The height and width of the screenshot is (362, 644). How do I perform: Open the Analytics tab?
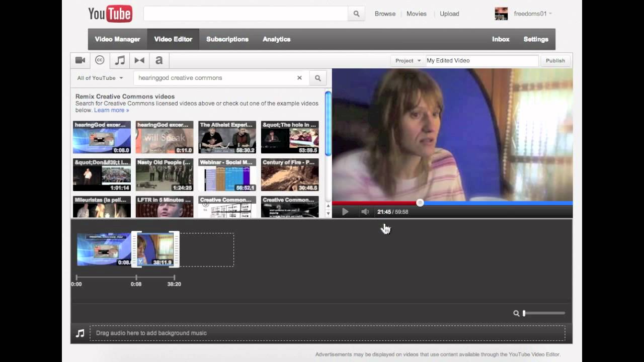point(276,39)
